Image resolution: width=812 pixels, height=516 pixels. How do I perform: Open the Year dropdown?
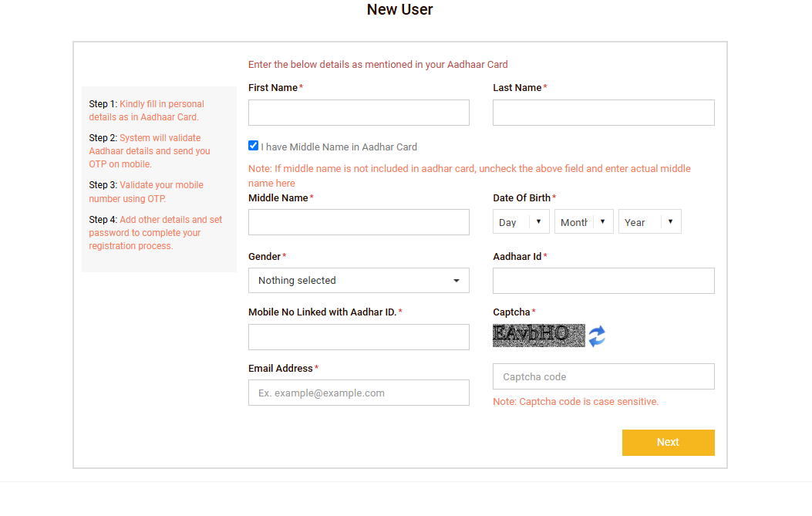(x=649, y=221)
